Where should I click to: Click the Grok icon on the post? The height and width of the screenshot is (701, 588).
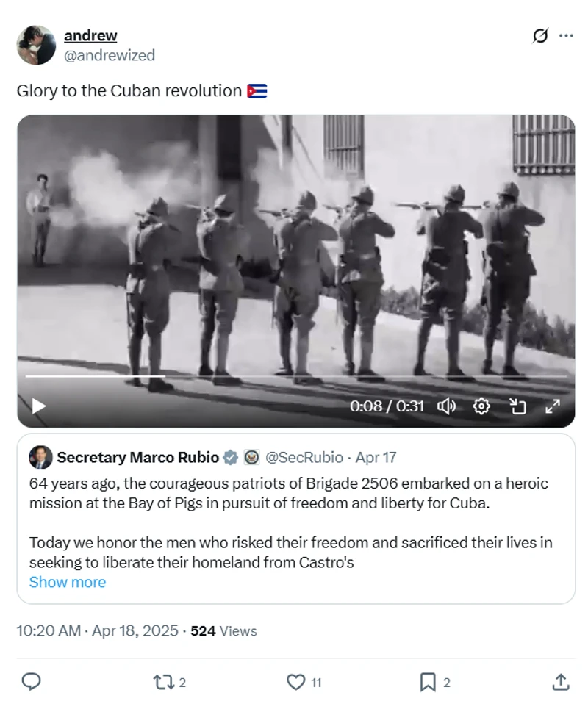pos(540,36)
